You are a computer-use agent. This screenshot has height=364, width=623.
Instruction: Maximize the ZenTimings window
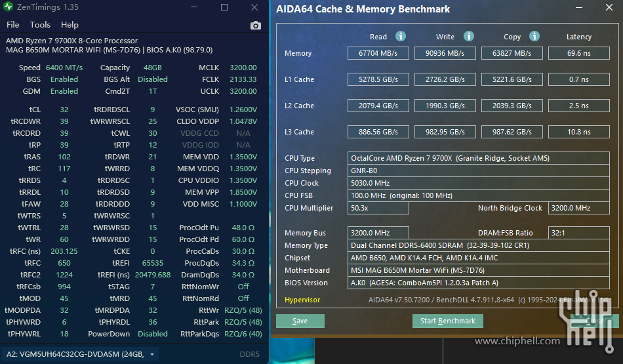tap(224, 7)
